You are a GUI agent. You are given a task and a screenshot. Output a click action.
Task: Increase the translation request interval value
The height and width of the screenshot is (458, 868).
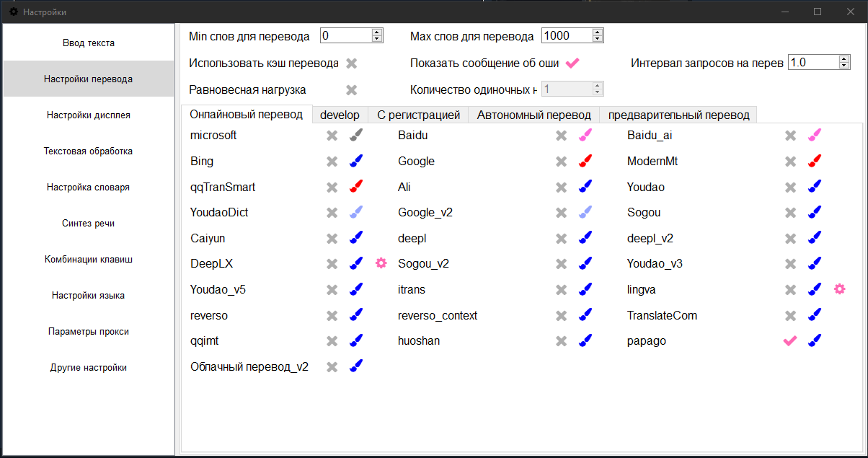click(x=845, y=59)
